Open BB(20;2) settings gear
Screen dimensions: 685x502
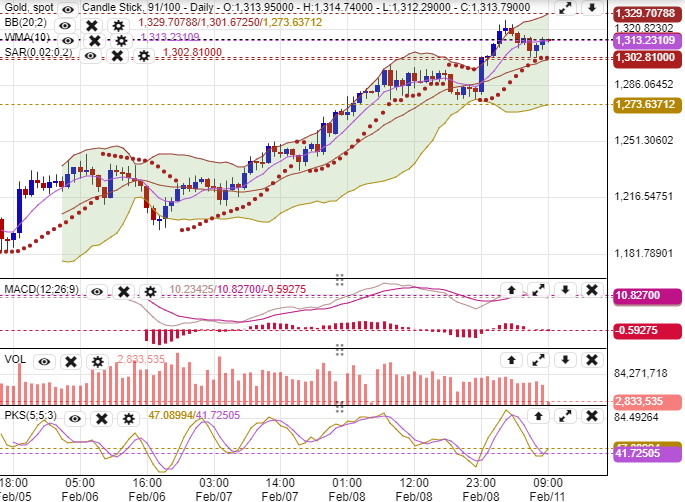[x=119, y=24]
